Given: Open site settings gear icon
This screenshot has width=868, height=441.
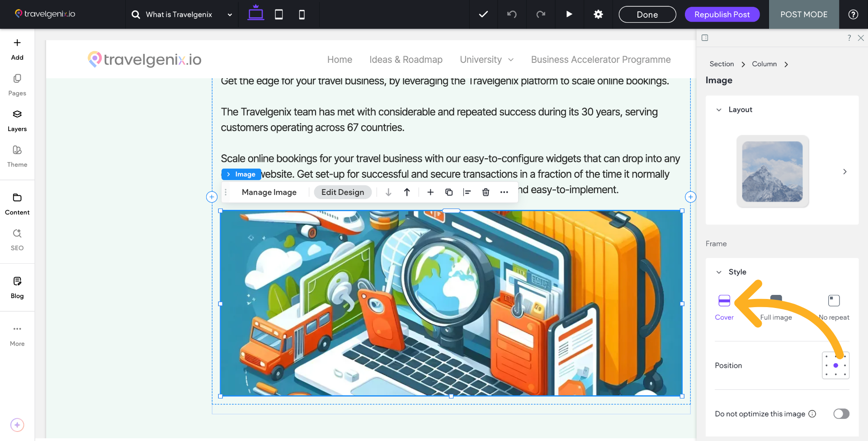Looking at the screenshot, I should click(x=598, y=14).
